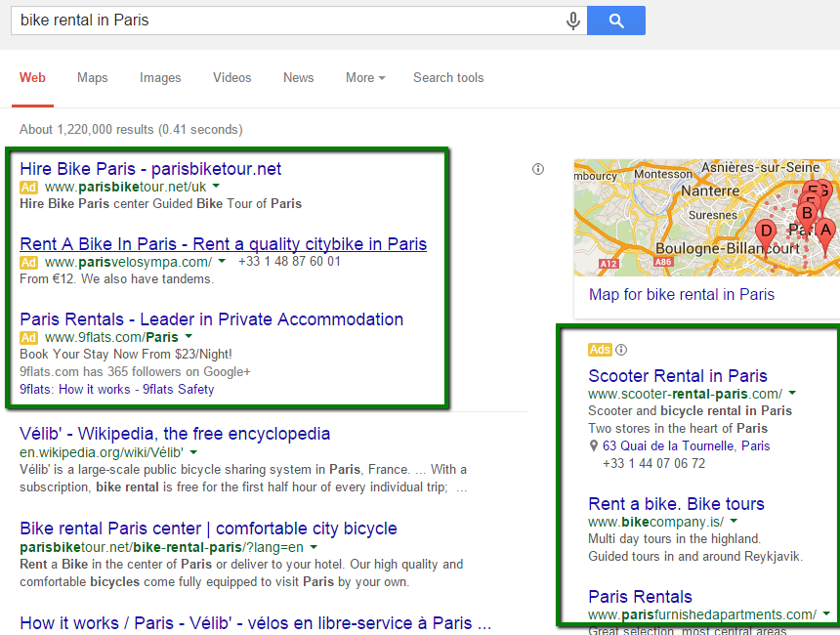Click map marker B on the map
This screenshot has height=635, width=840.
807,216
